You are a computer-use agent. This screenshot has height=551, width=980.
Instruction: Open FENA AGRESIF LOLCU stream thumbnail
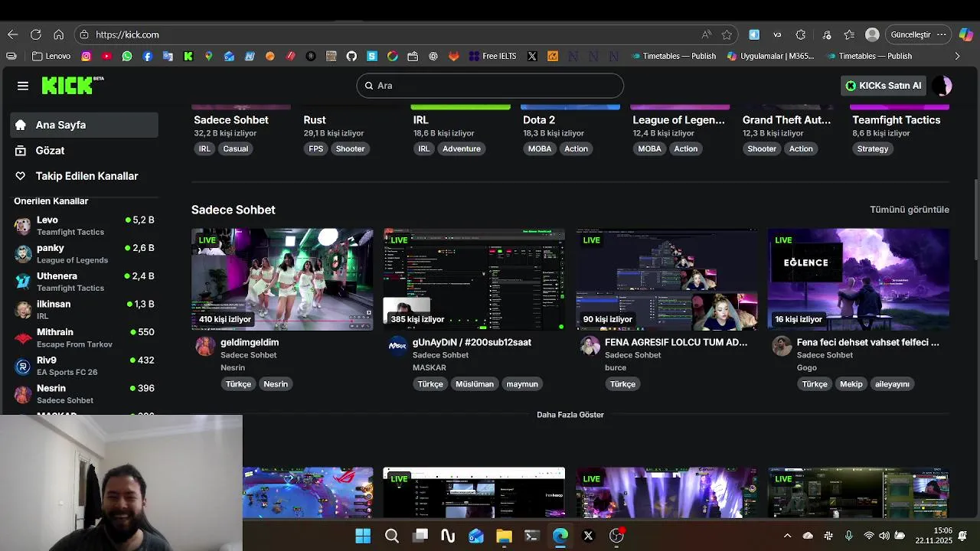[667, 279]
